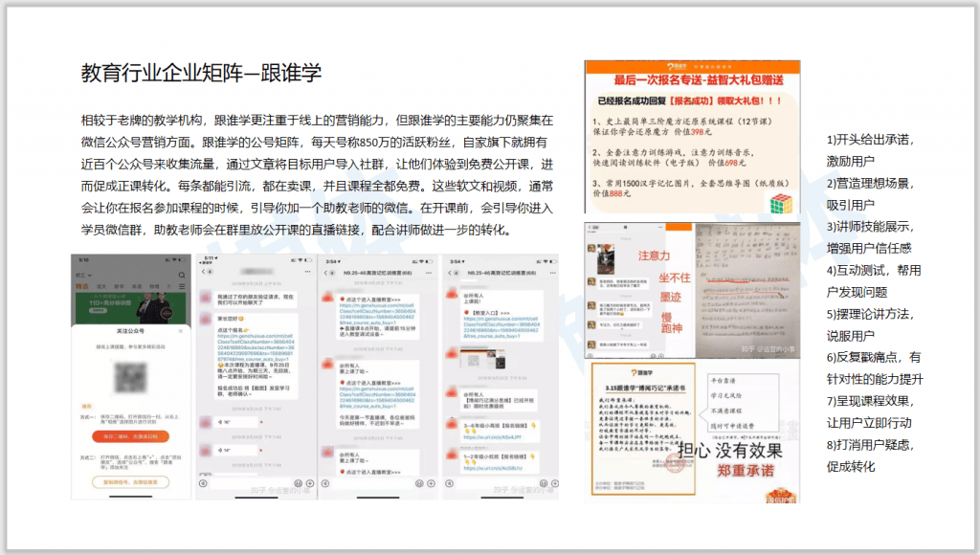This screenshot has height=555, width=980.
Task: Select the 精选 tab
Action: point(82,286)
